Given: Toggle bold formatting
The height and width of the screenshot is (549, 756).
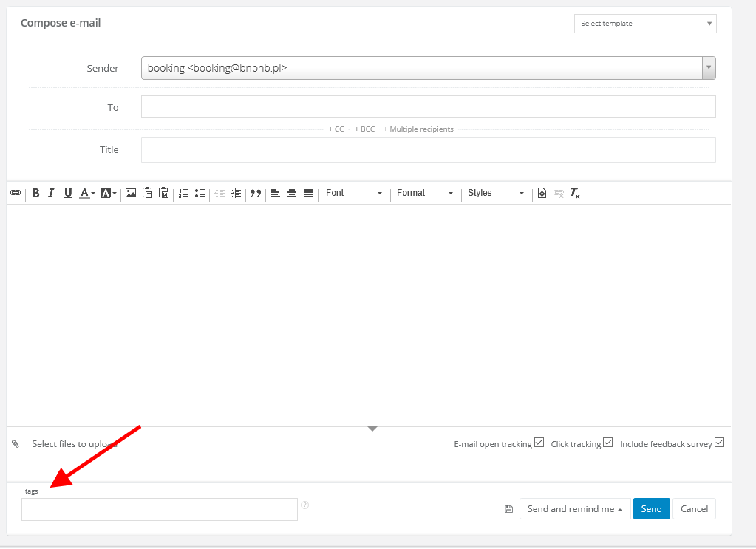Looking at the screenshot, I should [x=35, y=193].
